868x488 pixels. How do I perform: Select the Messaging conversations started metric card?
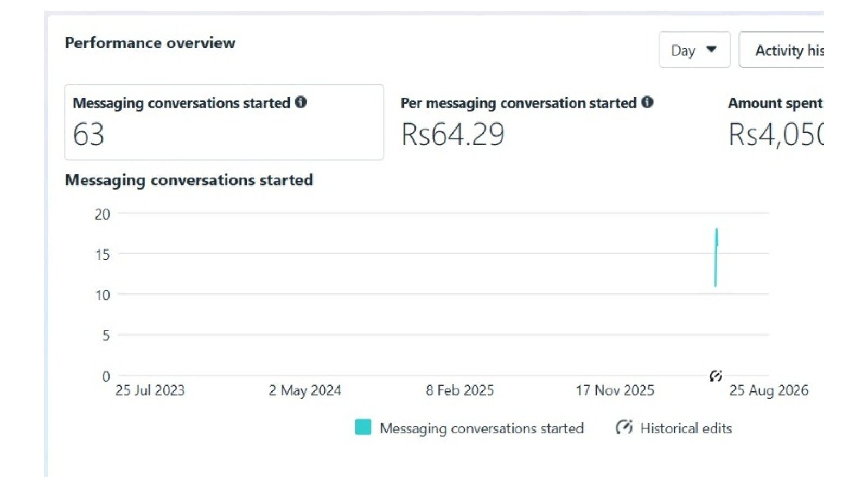(224, 122)
